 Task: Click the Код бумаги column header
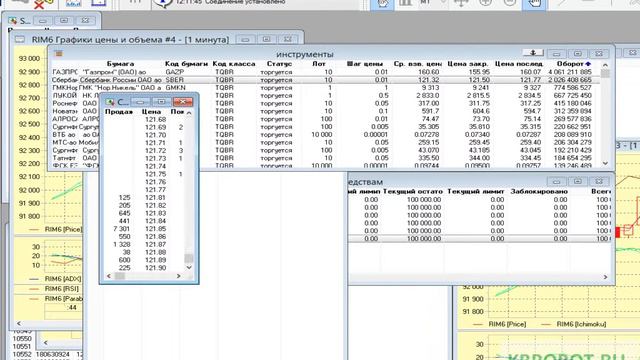(x=186, y=64)
